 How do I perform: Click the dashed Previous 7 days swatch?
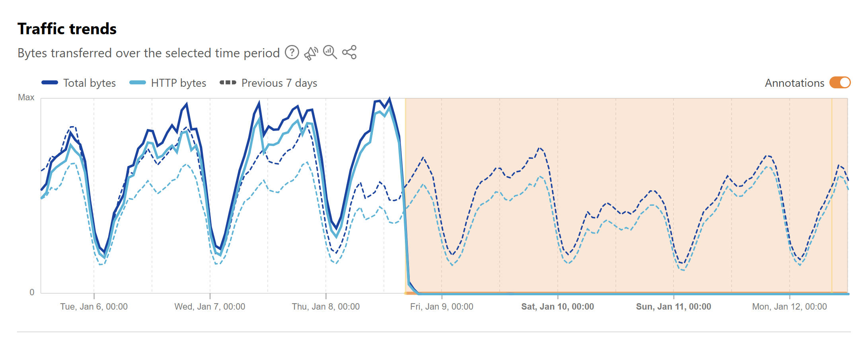pyautogui.click(x=228, y=83)
